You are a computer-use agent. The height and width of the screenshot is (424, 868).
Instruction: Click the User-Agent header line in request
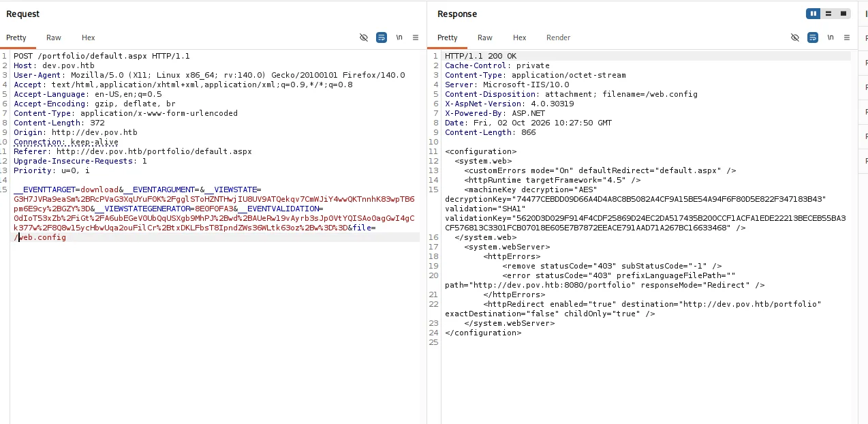(x=209, y=75)
